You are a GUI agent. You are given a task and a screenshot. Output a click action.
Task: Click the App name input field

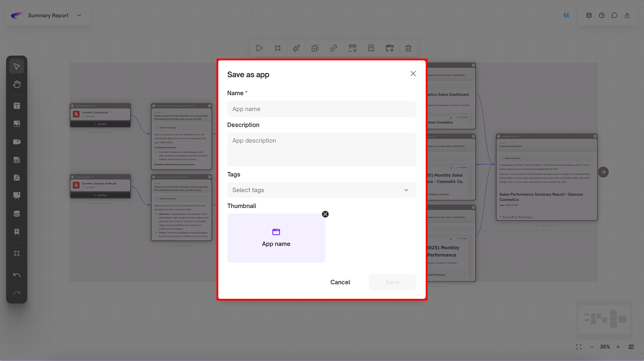[x=321, y=109]
